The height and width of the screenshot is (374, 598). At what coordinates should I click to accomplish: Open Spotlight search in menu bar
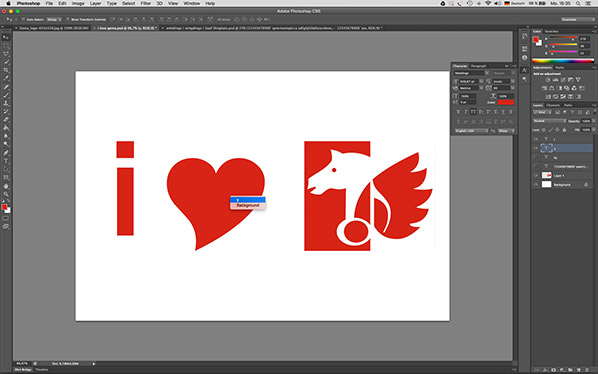(x=578, y=3)
